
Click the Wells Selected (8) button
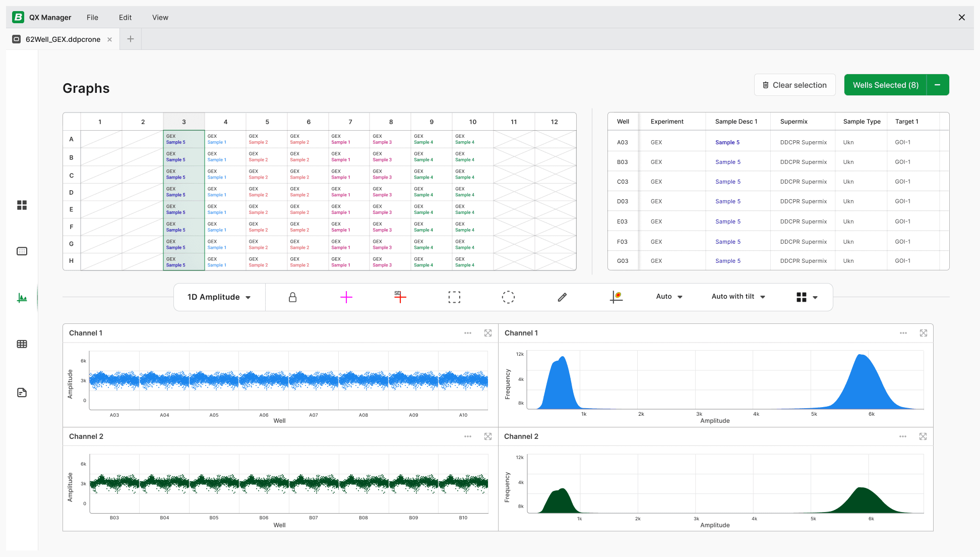click(885, 85)
